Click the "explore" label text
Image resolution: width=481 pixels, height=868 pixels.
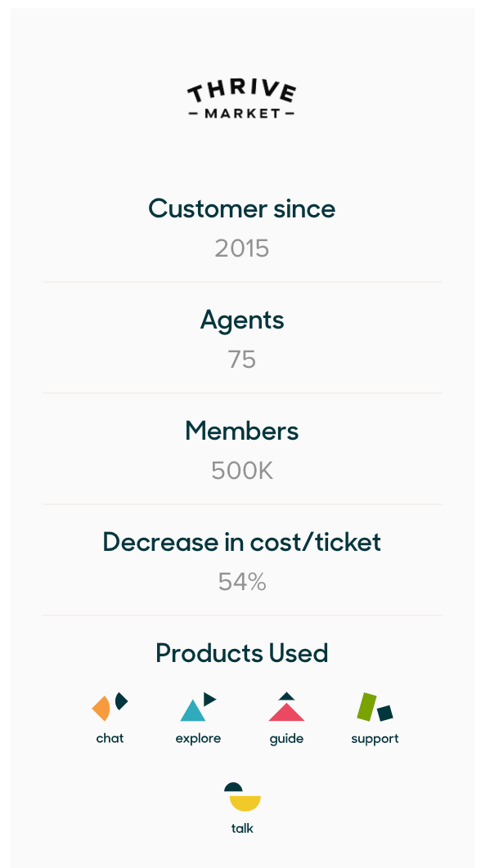point(198,739)
